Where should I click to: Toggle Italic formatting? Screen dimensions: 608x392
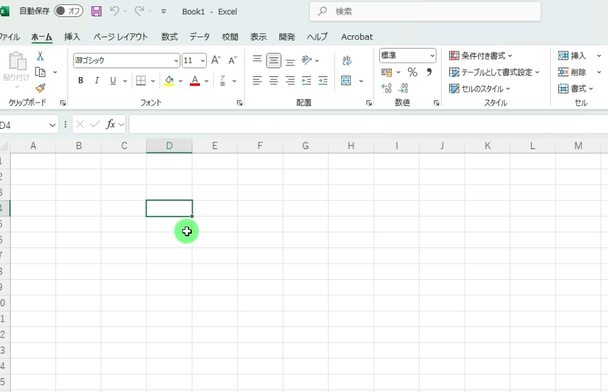click(x=97, y=81)
